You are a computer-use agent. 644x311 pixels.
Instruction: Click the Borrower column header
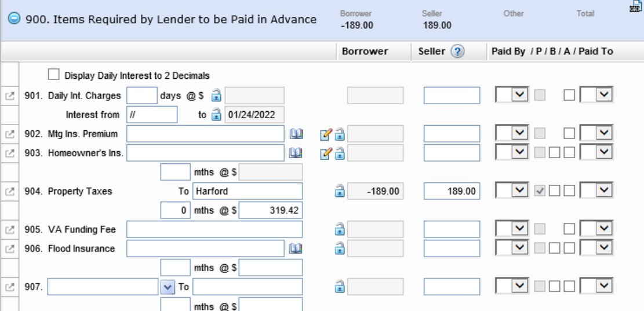365,52
